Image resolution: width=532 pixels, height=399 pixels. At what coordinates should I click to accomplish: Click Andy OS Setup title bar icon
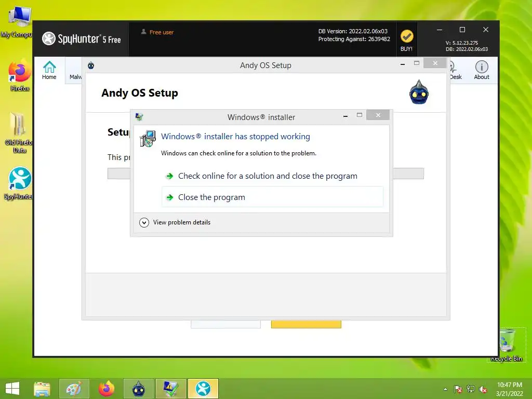coord(91,65)
